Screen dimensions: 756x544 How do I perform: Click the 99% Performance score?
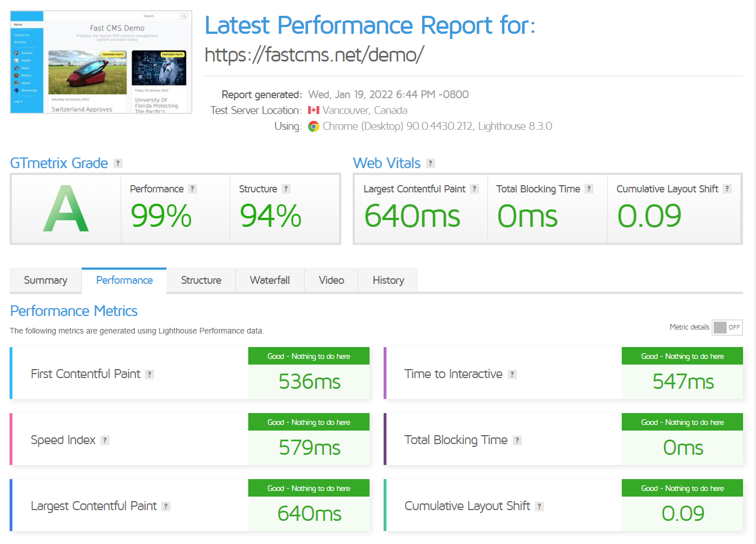pos(161,216)
